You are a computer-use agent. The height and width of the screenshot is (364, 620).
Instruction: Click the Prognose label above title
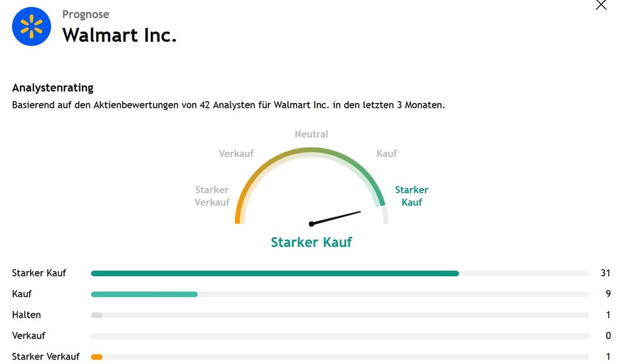[86, 14]
